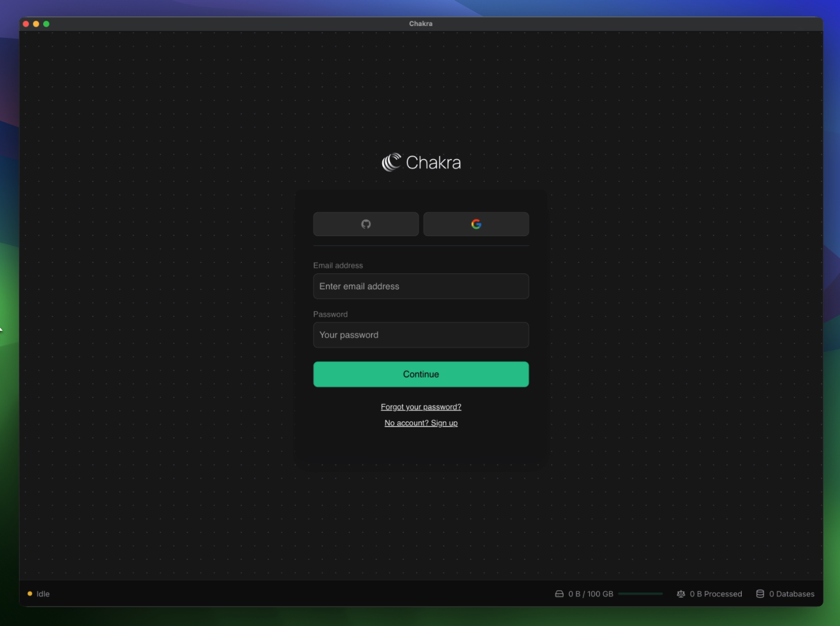Sign in with the GitHub button

tap(366, 224)
